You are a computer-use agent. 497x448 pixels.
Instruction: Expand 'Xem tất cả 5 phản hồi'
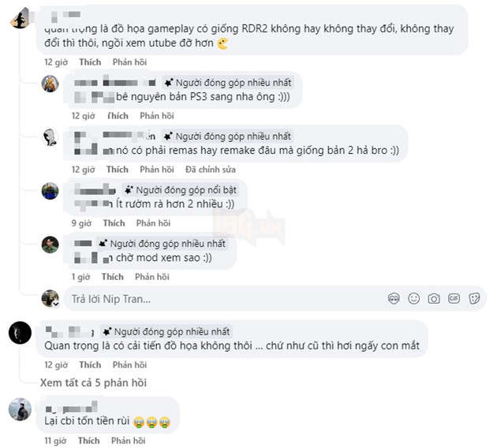pyautogui.click(x=93, y=383)
